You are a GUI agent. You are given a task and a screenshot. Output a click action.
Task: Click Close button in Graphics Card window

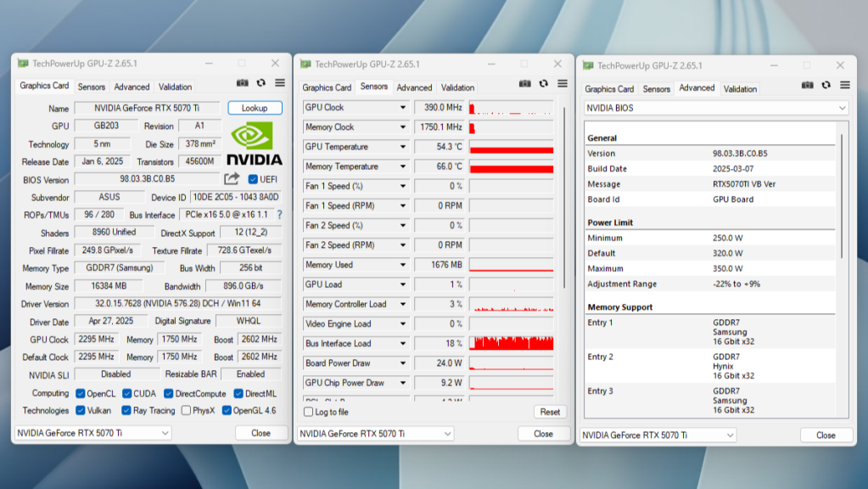pyautogui.click(x=260, y=433)
